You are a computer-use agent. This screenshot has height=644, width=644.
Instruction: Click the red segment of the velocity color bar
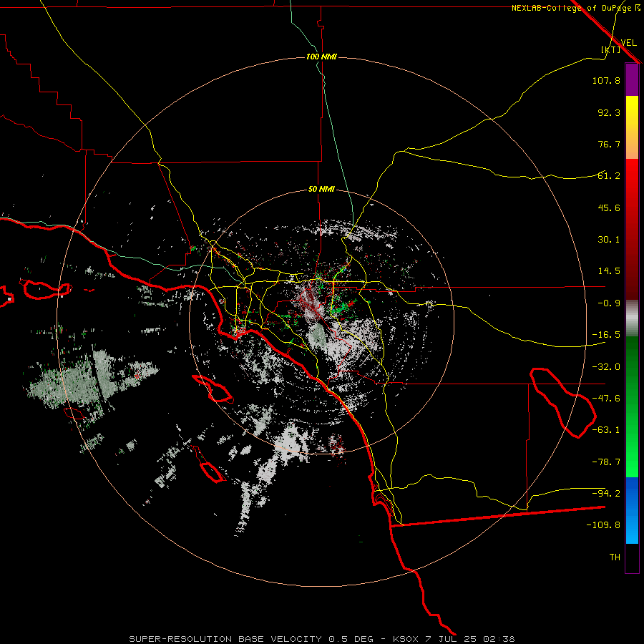[x=632, y=229]
